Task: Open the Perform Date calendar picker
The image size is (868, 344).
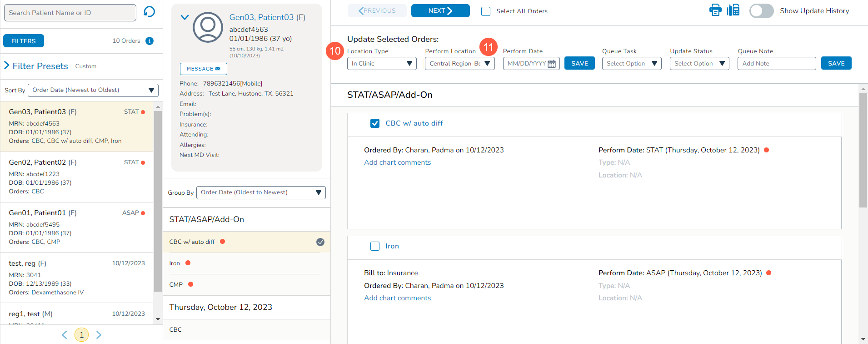Action: tap(552, 64)
